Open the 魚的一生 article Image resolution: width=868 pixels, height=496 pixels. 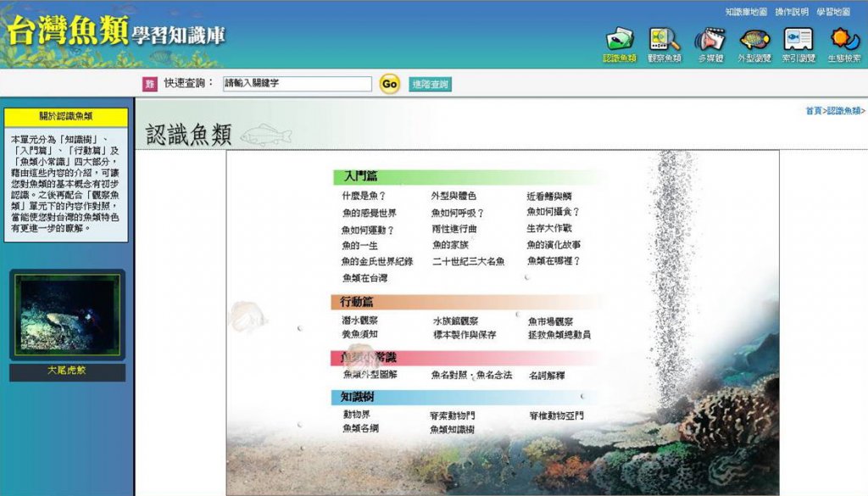(x=359, y=246)
